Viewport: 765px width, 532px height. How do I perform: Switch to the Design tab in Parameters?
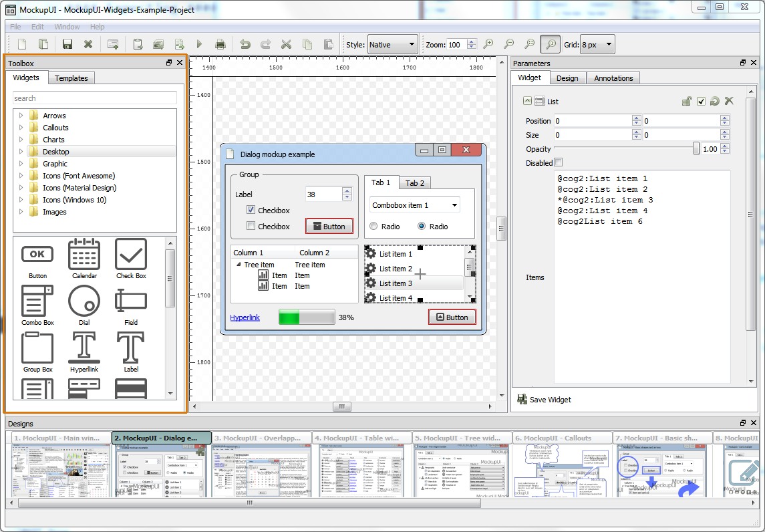coord(567,78)
